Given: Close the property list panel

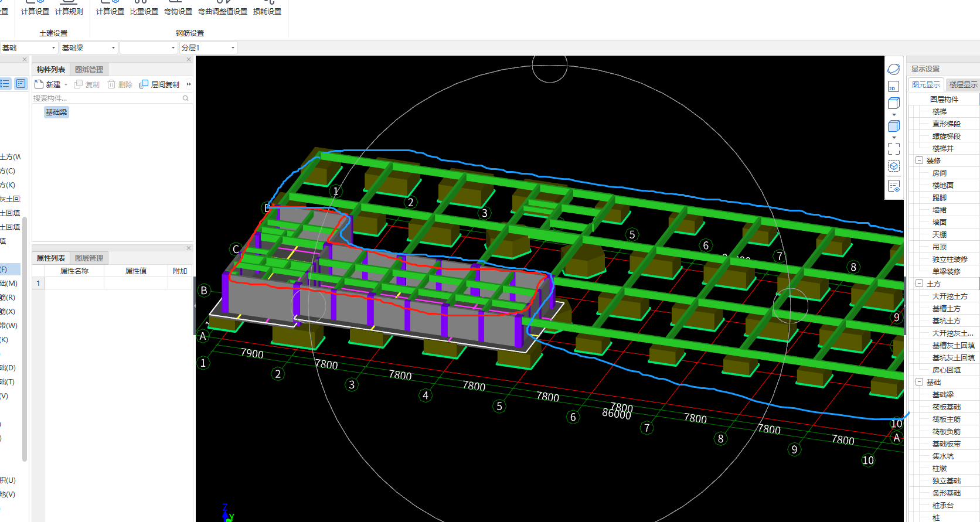Looking at the screenshot, I should coord(189,248).
